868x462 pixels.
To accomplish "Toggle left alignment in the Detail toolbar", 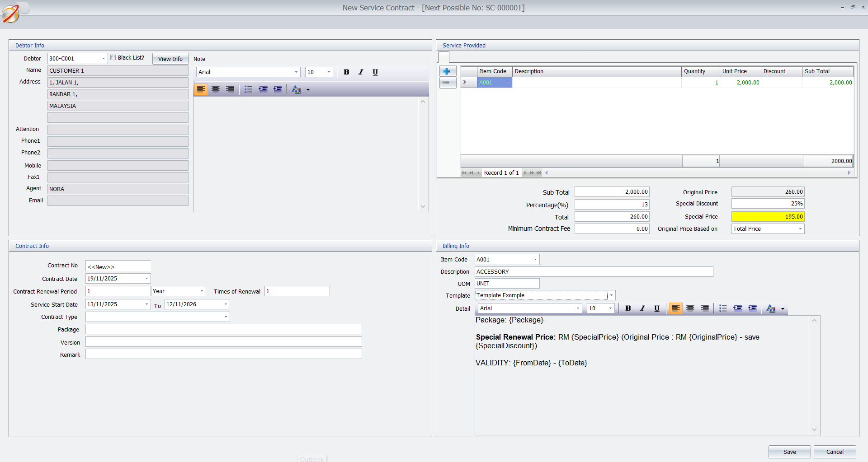I will coord(675,308).
